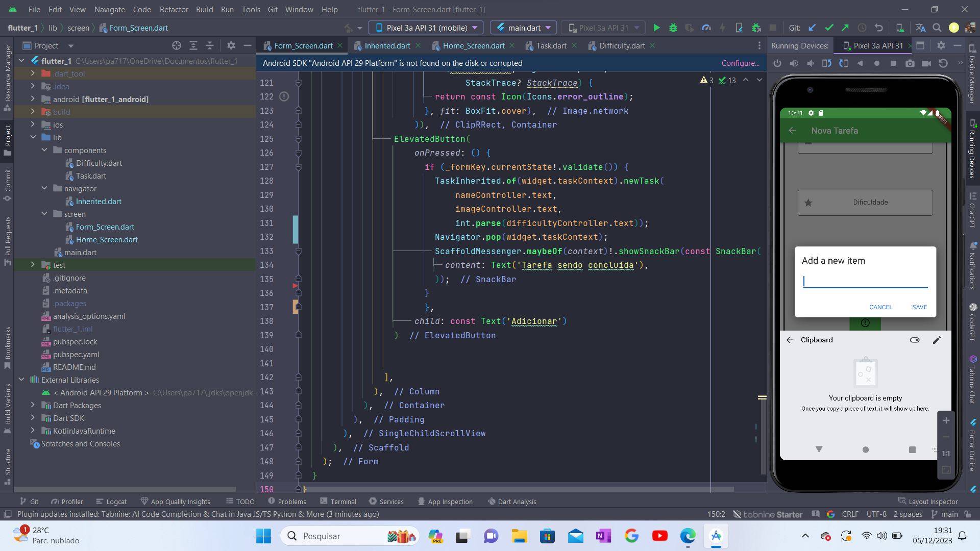The width and height of the screenshot is (980, 551).
Task: Rotate the emulator right icon
Action: click(x=844, y=63)
